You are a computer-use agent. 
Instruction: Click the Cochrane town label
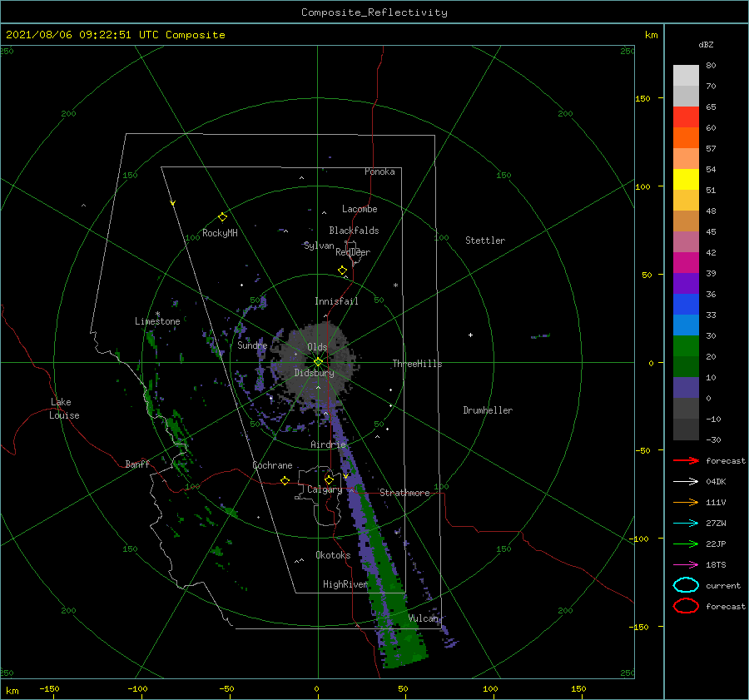(x=272, y=465)
